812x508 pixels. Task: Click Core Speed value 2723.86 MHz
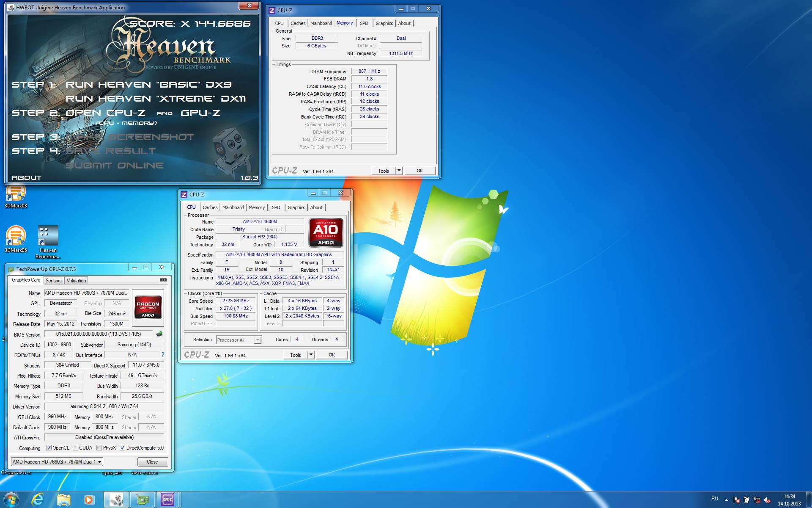pyautogui.click(x=236, y=301)
